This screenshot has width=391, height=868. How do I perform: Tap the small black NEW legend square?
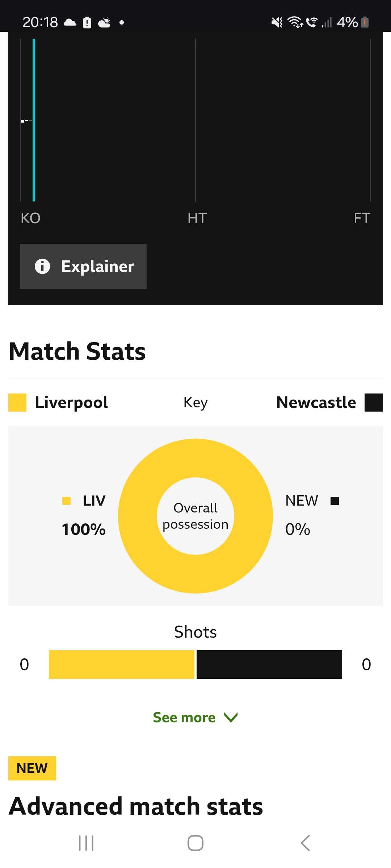tap(335, 501)
